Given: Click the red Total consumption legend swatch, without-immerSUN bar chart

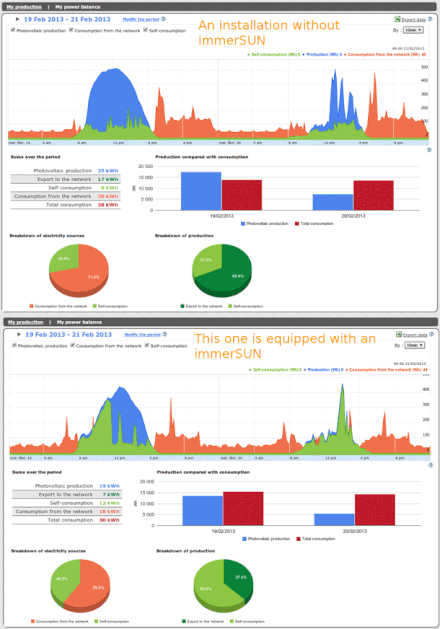Looking at the screenshot, I should [x=297, y=223].
